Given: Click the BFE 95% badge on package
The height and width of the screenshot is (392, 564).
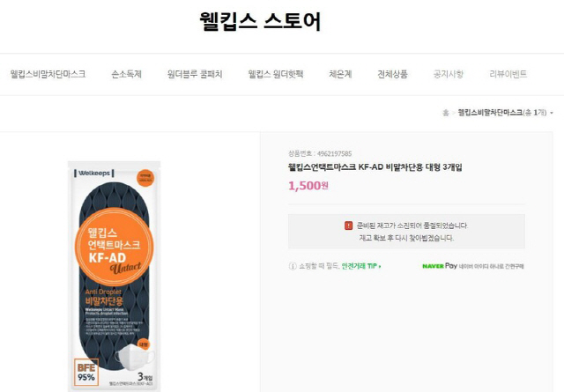Looking at the screenshot, I should pos(86,373).
